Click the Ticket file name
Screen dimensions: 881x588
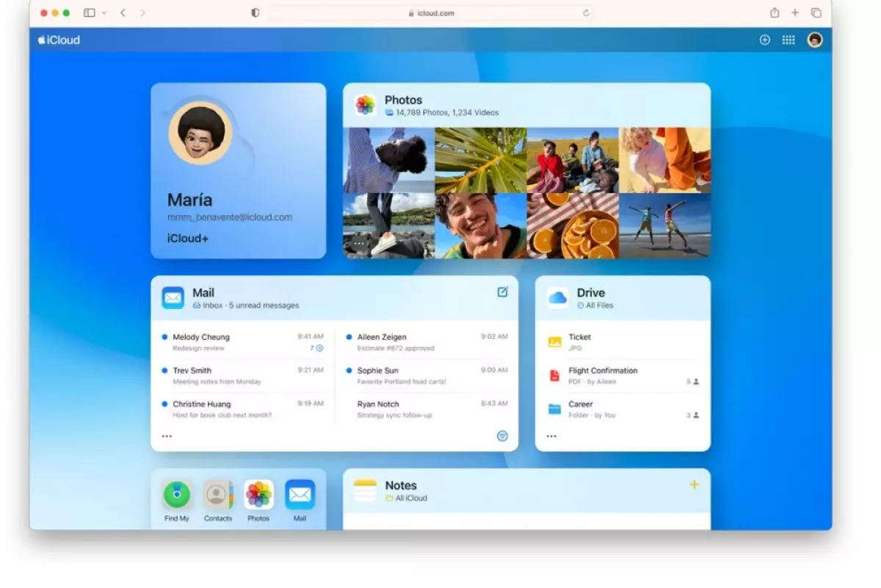[x=579, y=337]
